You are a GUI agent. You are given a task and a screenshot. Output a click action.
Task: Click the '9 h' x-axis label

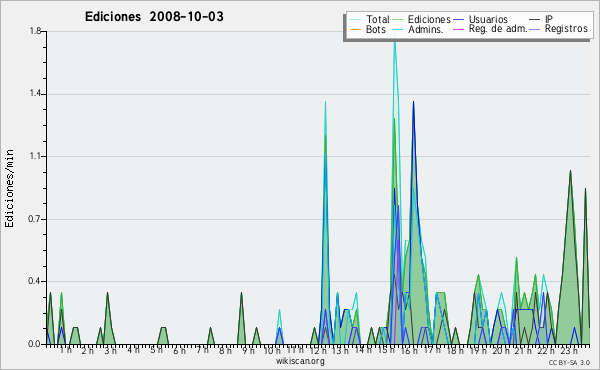click(248, 351)
